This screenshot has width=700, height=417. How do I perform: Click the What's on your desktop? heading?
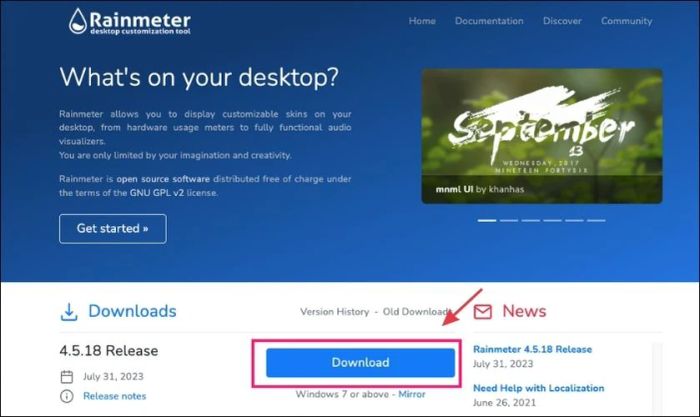click(199, 78)
